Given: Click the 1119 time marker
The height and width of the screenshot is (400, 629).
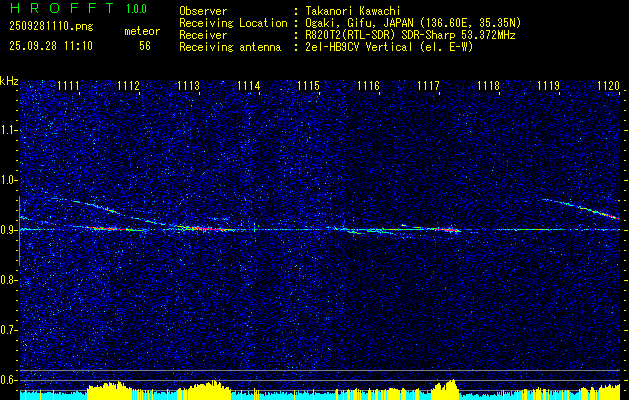Looking at the screenshot, I should pos(548,85).
